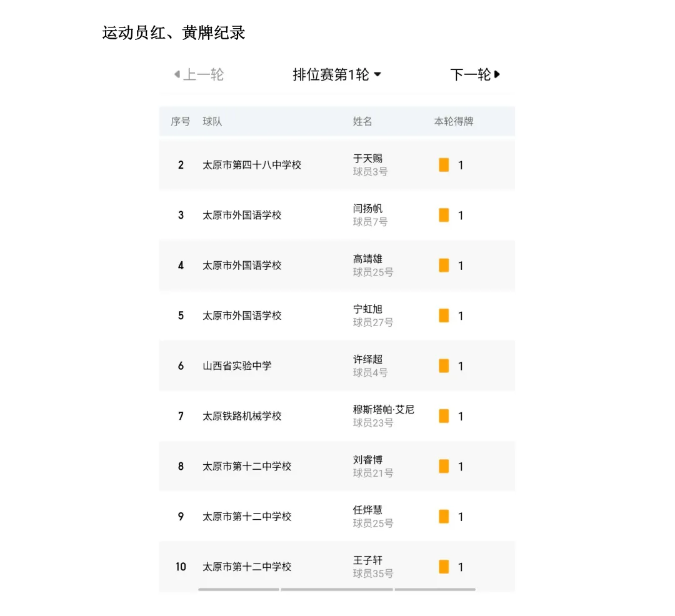The height and width of the screenshot is (616, 675).
Task: Click yellow card icon for 王子轩
Action: (x=444, y=567)
